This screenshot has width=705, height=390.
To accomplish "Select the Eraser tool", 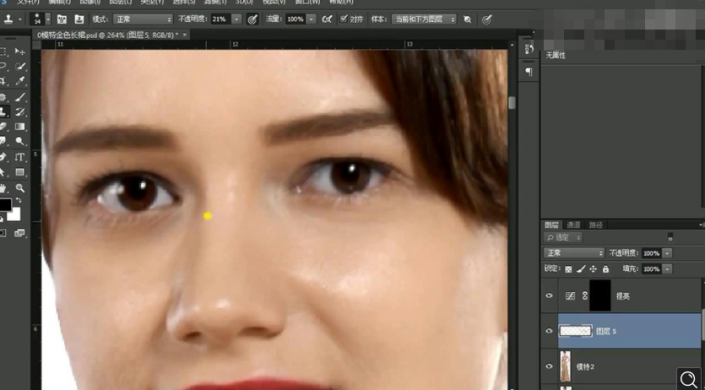I will pyautogui.click(x=3, y=126).
